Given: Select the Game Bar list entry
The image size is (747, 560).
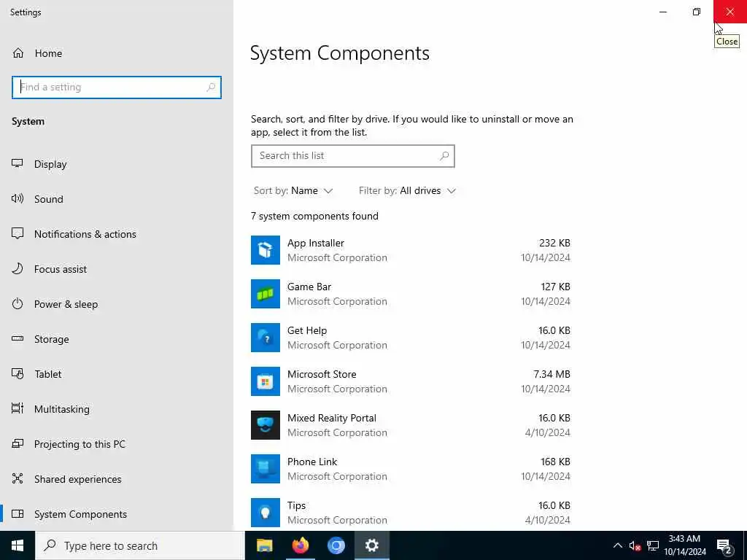Looking at the screenshot, I should 411,294.
